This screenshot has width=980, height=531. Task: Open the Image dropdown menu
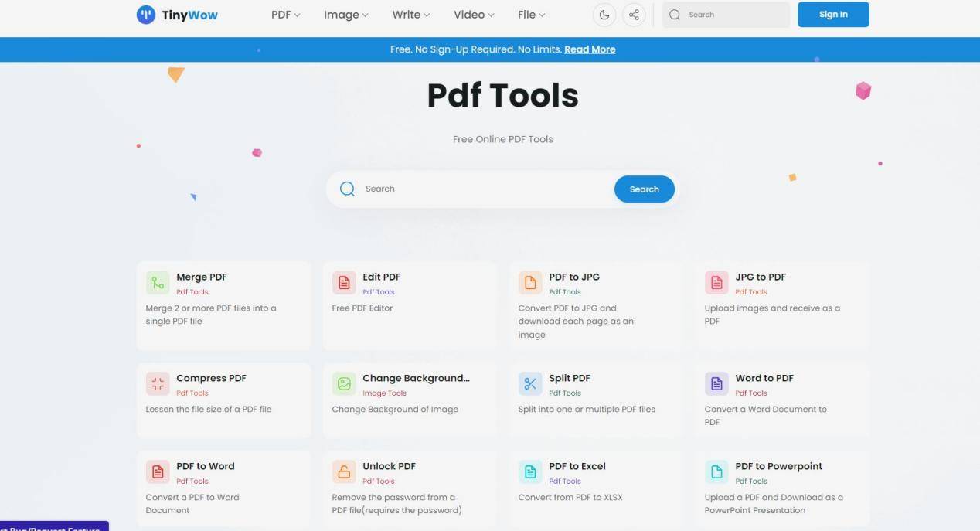pos(345,15)
